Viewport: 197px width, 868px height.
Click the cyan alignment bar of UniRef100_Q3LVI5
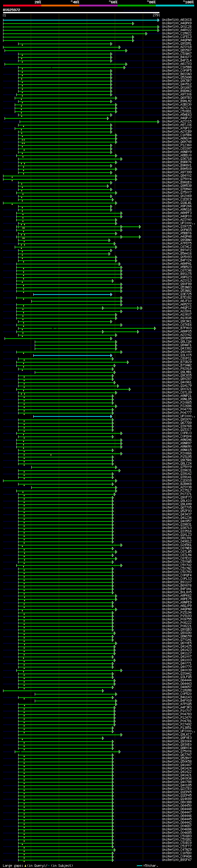click(72, 356)
